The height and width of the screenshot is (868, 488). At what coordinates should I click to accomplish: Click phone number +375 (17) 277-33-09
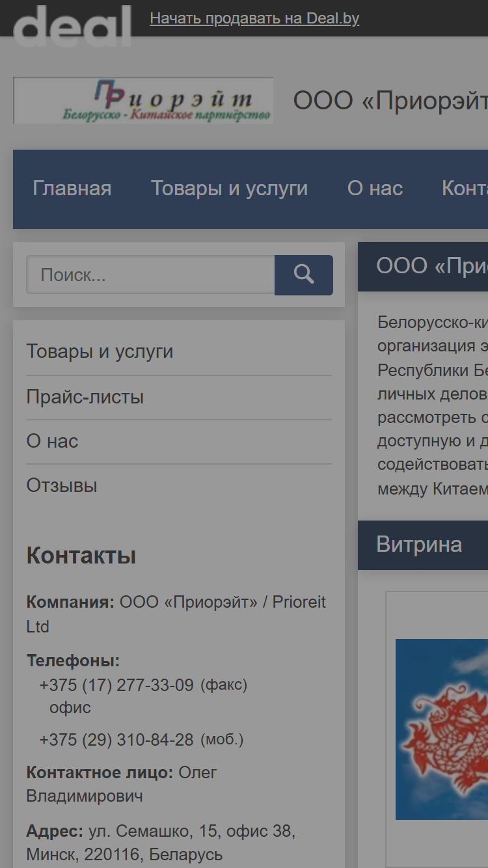point(116,685)
